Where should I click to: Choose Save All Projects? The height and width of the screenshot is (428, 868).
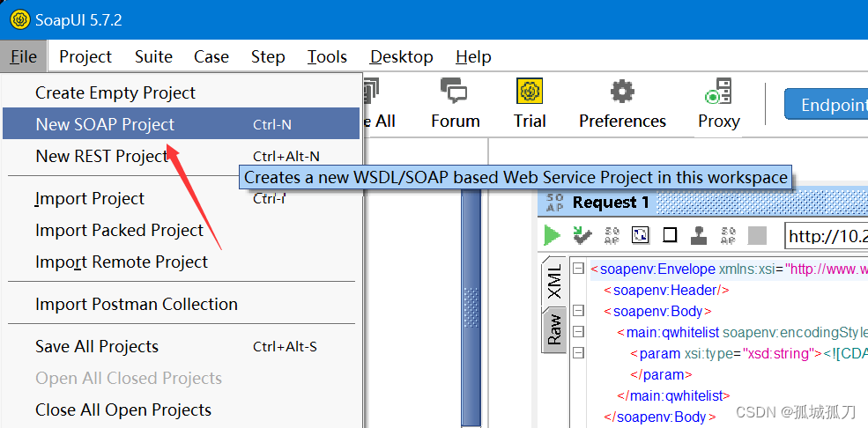181,346
